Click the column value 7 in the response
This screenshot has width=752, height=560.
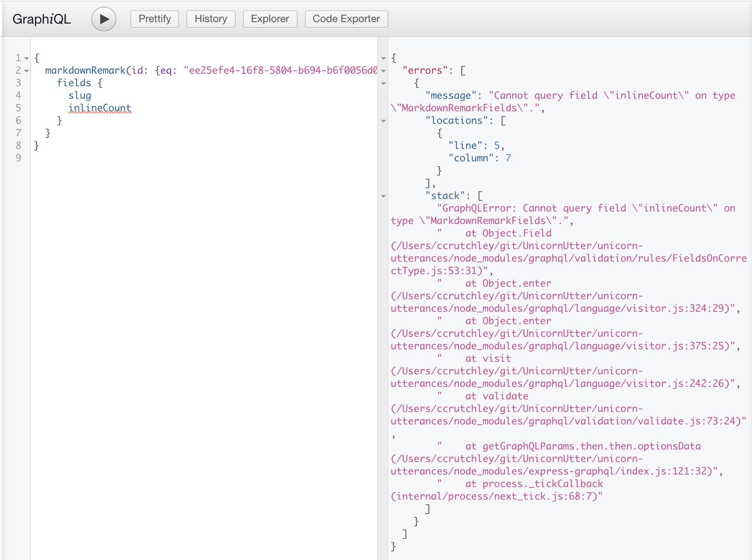coord(509,158)
